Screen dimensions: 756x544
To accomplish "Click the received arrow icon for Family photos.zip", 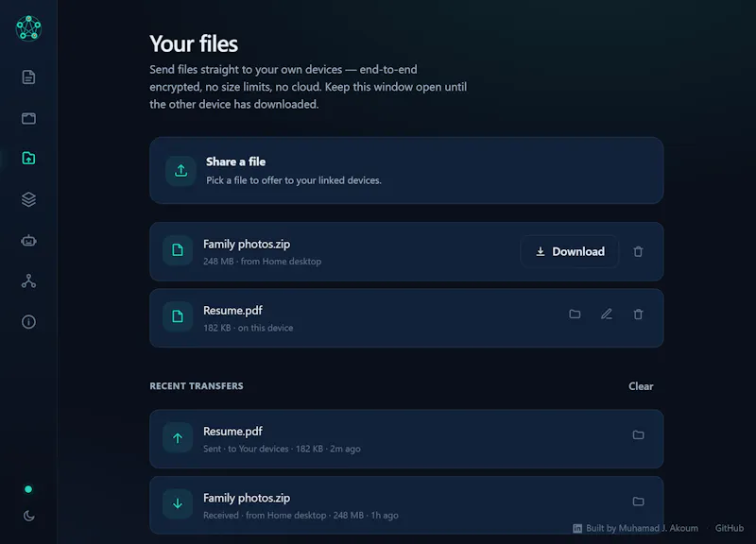I will coord(178,504).
